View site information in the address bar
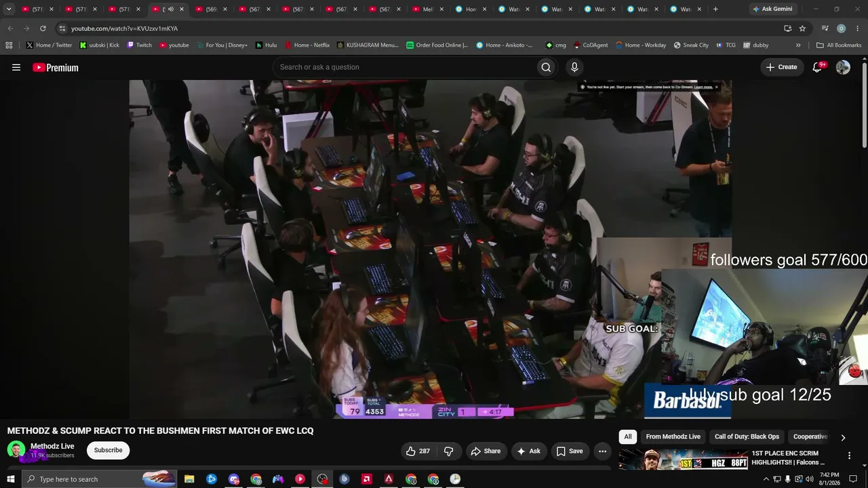Image resolution: width=868 pixels, height=488 pixels. [x=62, y=28]
